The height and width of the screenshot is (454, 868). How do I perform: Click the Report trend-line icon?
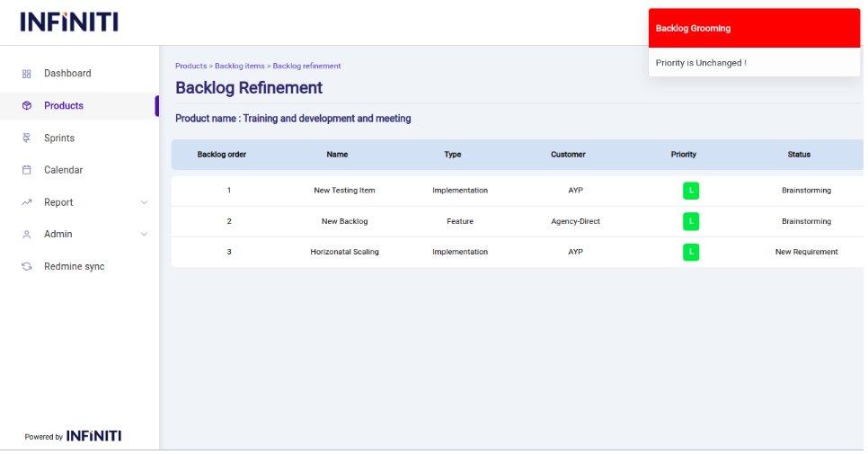coord(26,202)
